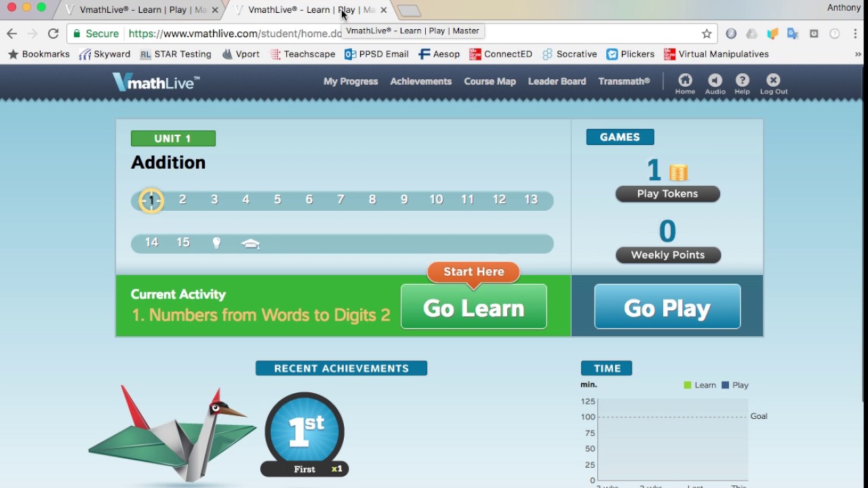Select activity 2 in the progress bar
The image size is (868, 488).
coord(182,199)
